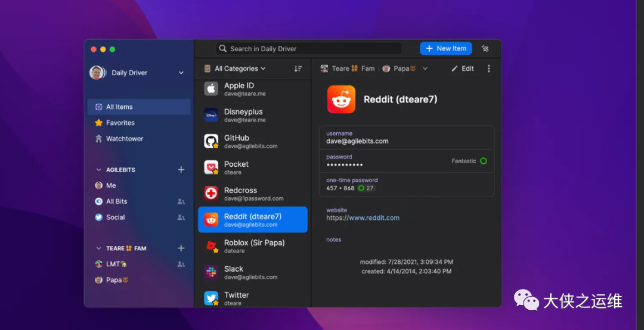The width and height of the screenshot is (644, 330).
Task: Open the Daily Driver account dropdown
Action: (x=181, y=73)
